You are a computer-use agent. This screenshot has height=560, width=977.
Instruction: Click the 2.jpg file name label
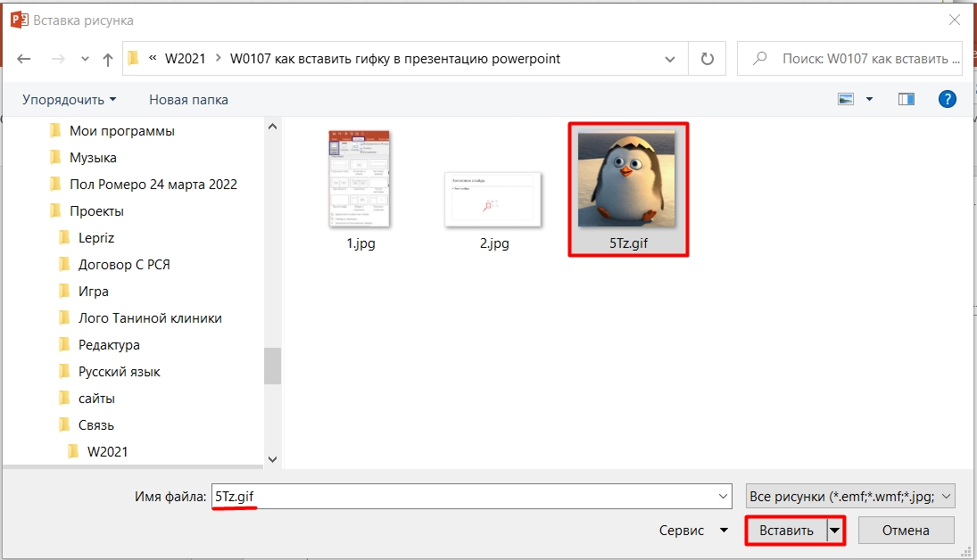[x=494, y=243]
